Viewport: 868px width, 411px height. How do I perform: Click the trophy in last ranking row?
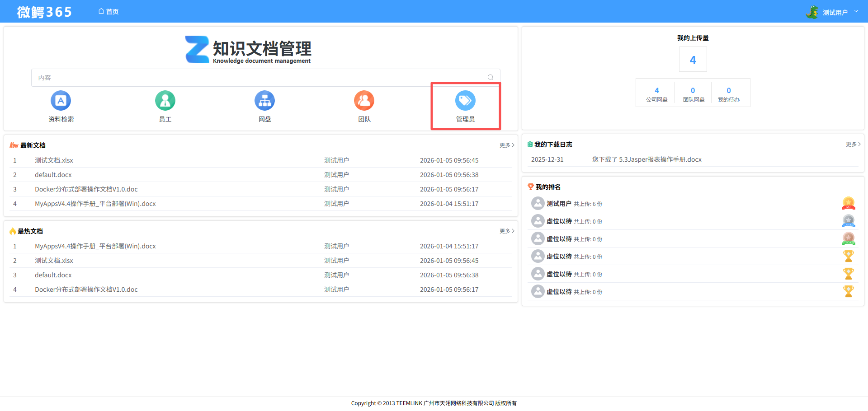tap(849, 291)
